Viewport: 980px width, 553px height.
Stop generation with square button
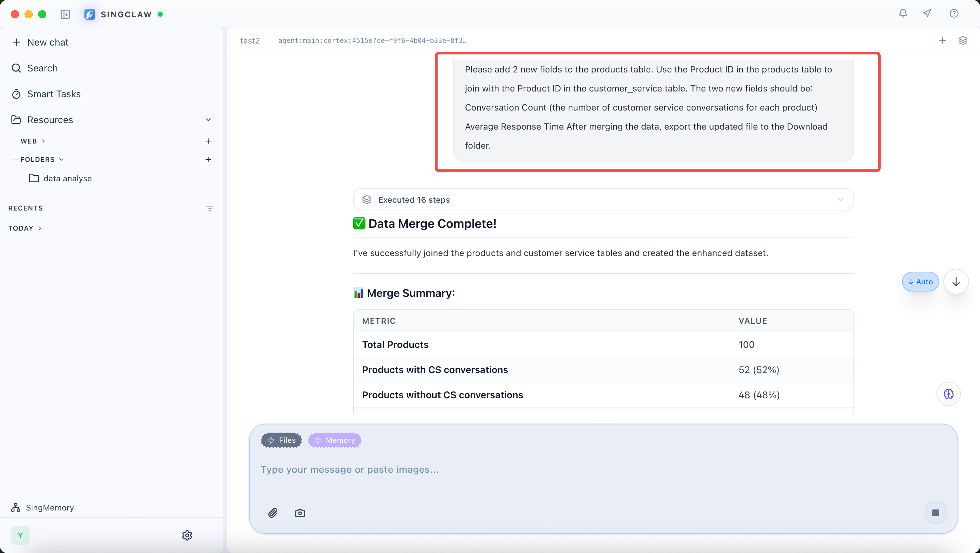(935, 513)
